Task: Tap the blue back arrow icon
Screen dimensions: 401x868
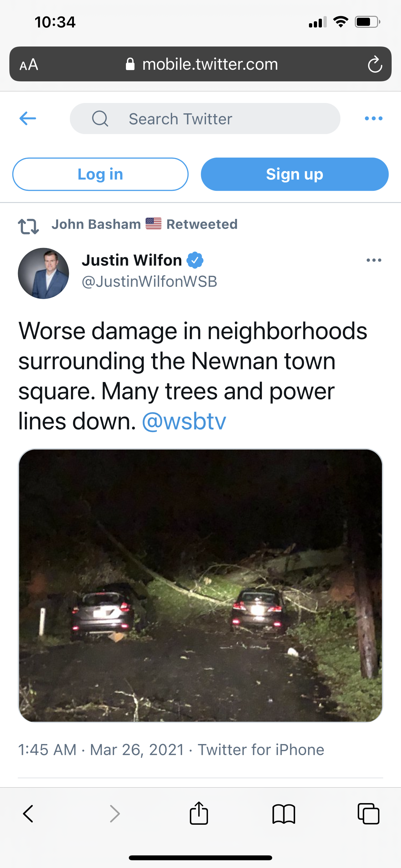Action: pyautogui.click(x=28, y=118)
